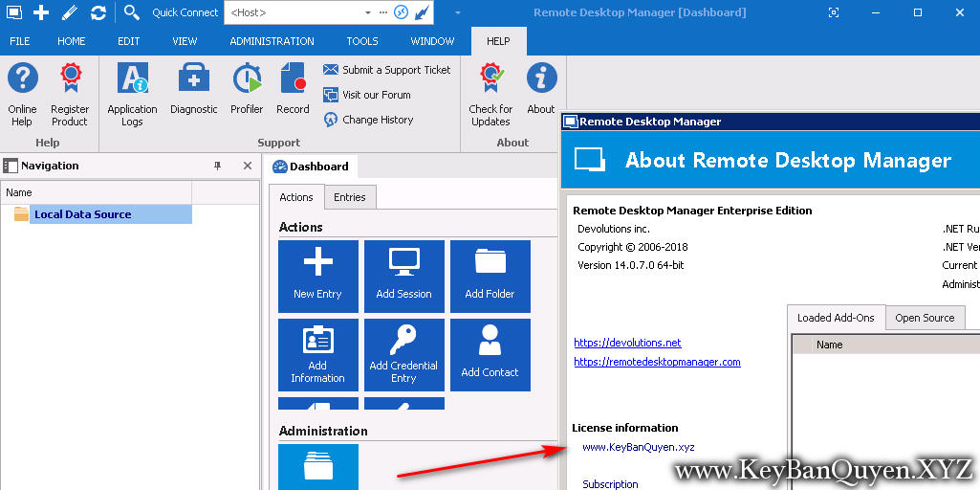Click the Add Folder tile

click(490, 277)
